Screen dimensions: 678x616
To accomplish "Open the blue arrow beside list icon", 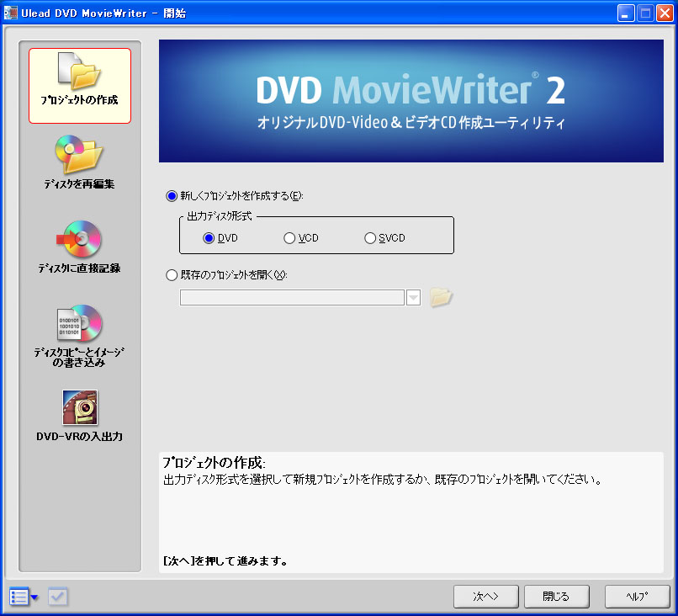I will tap(34, 597).
